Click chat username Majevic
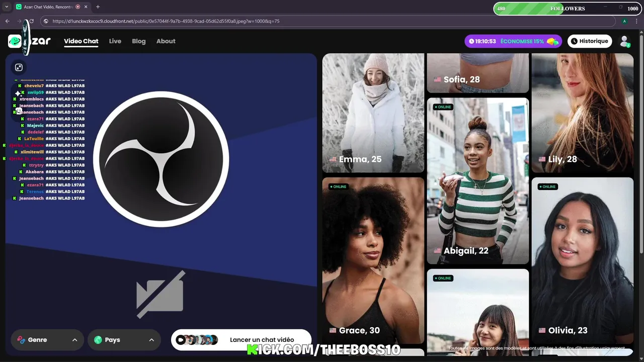Image resolution: width=644 pixels, height=362 pixels. point(36,126)
